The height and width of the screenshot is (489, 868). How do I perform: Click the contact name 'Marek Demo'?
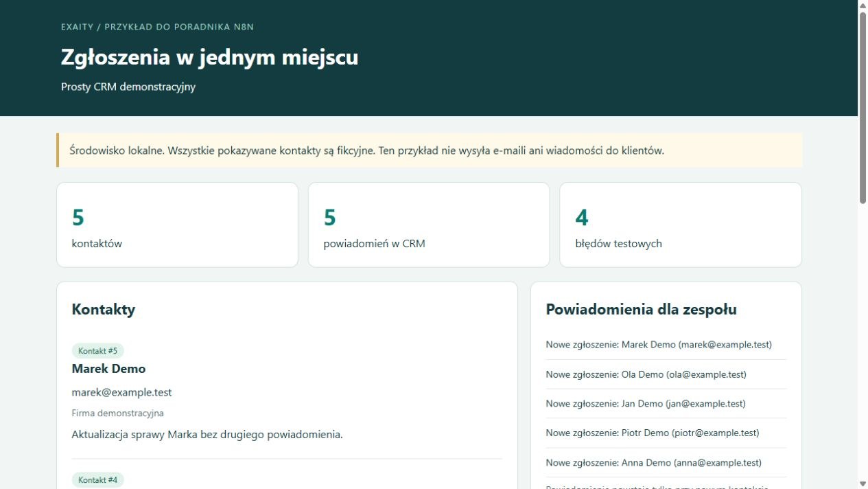(x=108, y=369)
